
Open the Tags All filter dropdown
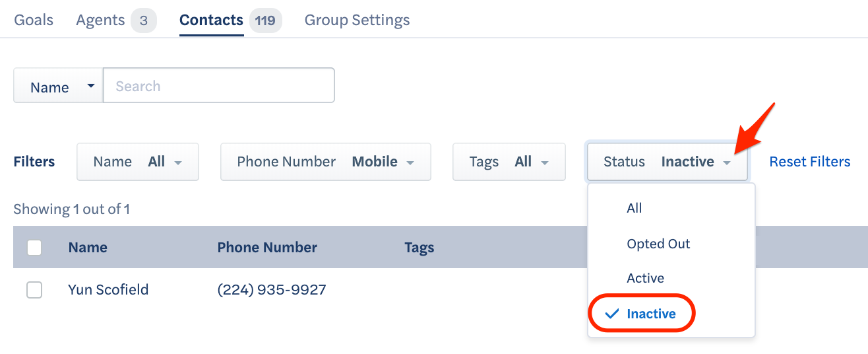pyautogui.click(x=509, y=162)
